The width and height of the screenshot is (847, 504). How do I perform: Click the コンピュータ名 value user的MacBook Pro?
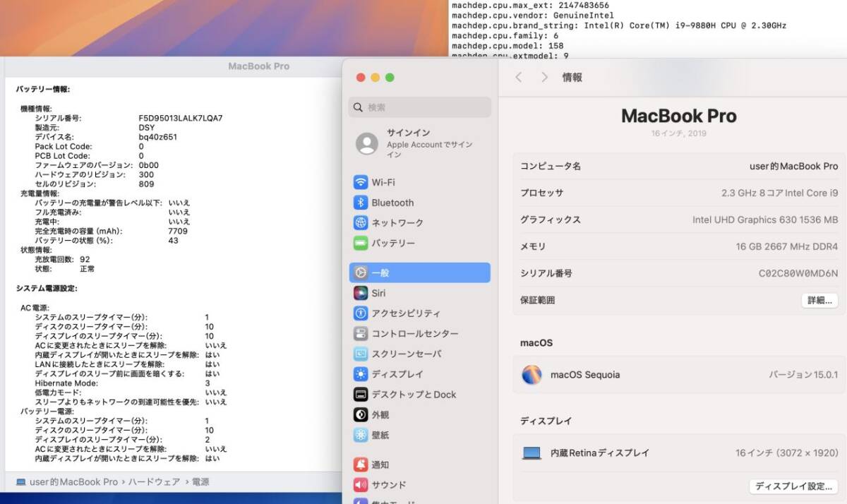(x=793, y=166)
